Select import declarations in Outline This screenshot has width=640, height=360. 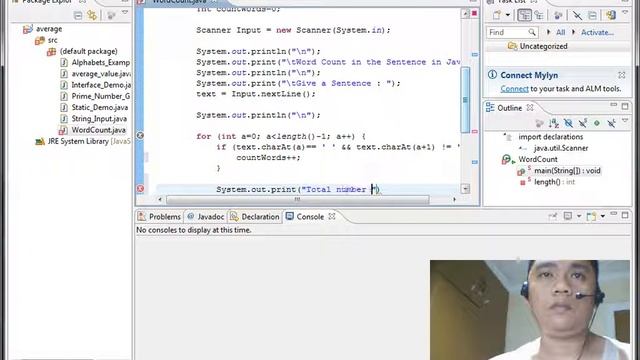pyautogui.click(x=551, y=137)
